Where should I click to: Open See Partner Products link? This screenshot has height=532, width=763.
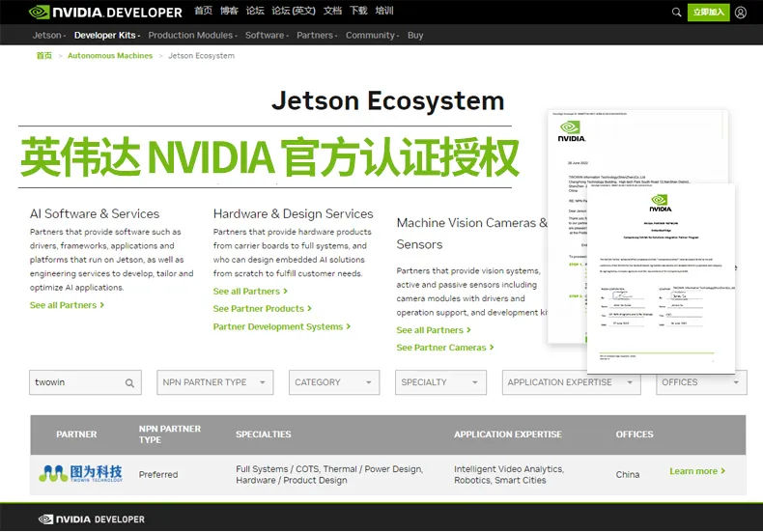[x=262, y=308]
